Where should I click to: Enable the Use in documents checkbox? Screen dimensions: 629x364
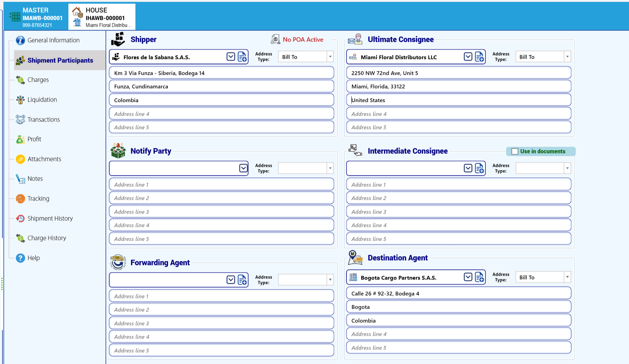[x=515, y=151]
